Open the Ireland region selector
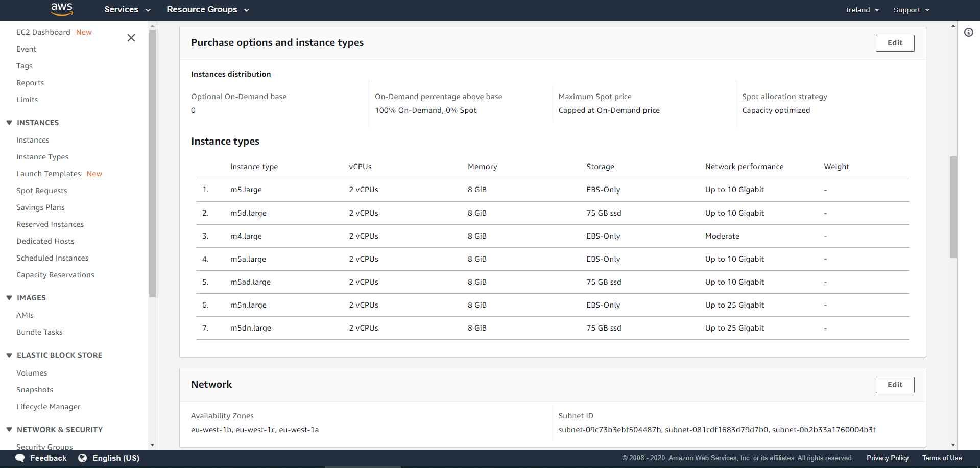The height and width of the screenshot is (468, 980). pos(862,10)
